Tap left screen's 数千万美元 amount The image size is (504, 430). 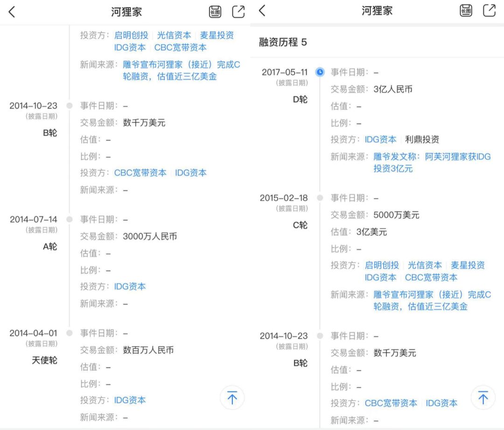pos(144,123)
